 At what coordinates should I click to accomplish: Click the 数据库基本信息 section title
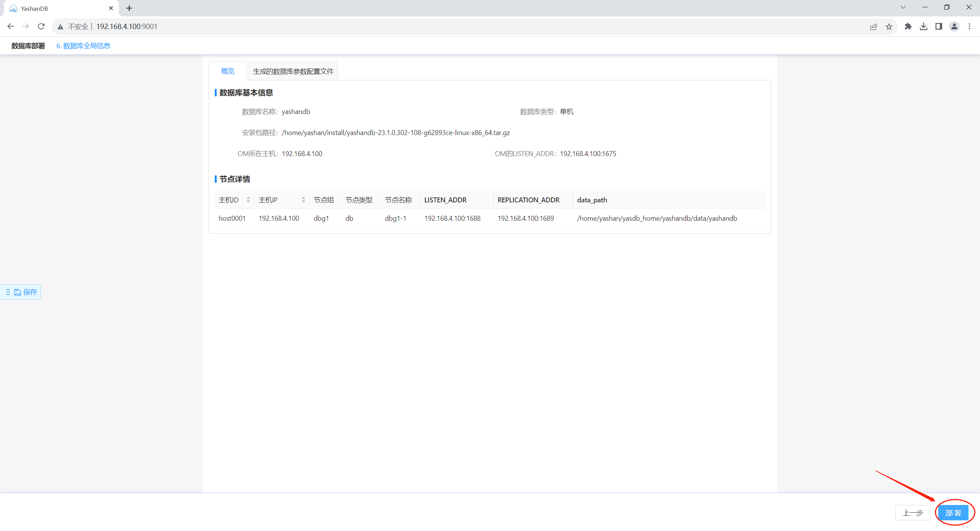[x=246, y=93]
